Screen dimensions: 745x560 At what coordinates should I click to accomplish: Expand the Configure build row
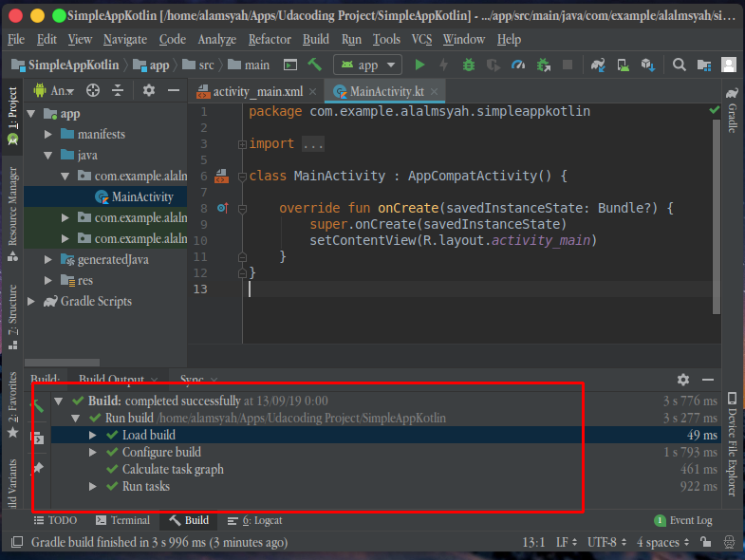click(x=93, y=452)
